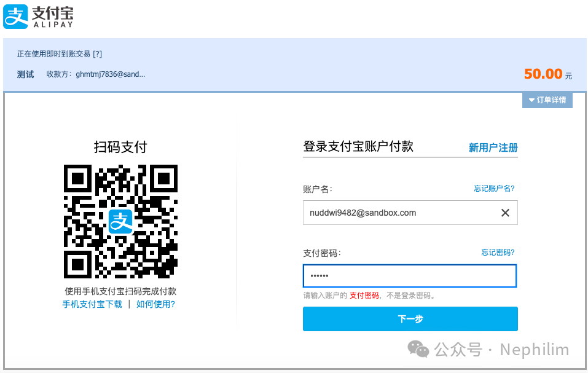588x373 pixels.
Task: Click the 50.00 payment amount
Action: (x=543, y=74)
